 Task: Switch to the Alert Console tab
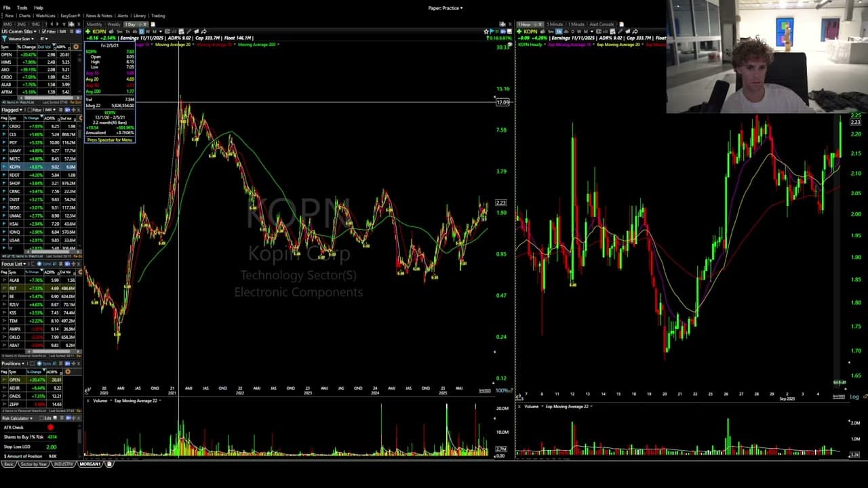click(x=602, y=24)
